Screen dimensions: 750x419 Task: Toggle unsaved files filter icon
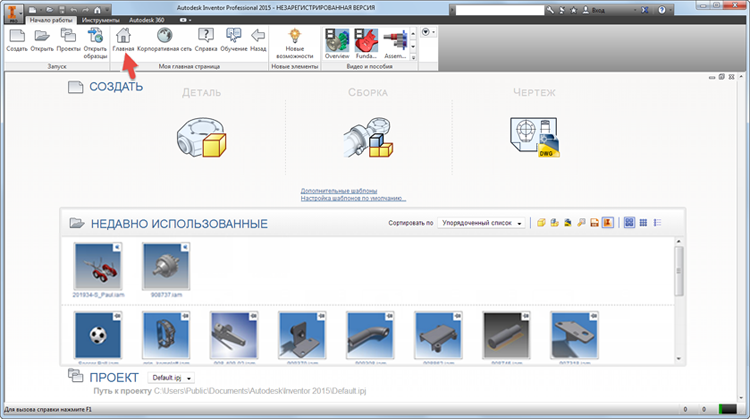(x=595, y=222)
